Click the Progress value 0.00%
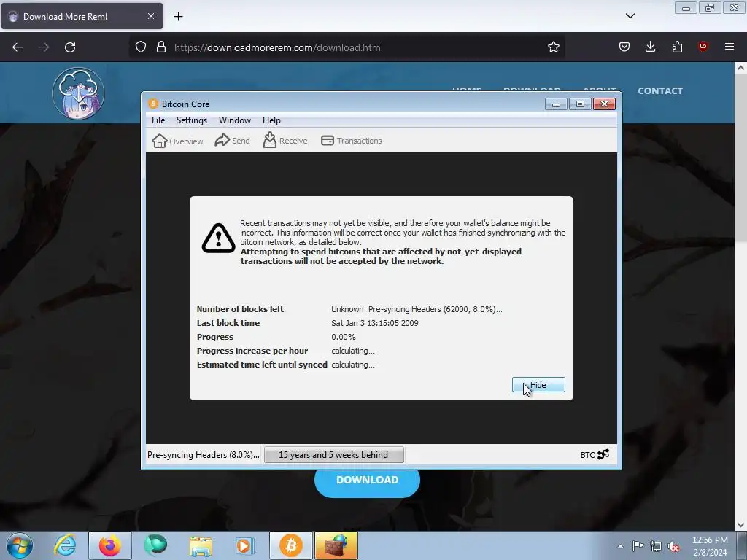 click(x=344, y=337)
